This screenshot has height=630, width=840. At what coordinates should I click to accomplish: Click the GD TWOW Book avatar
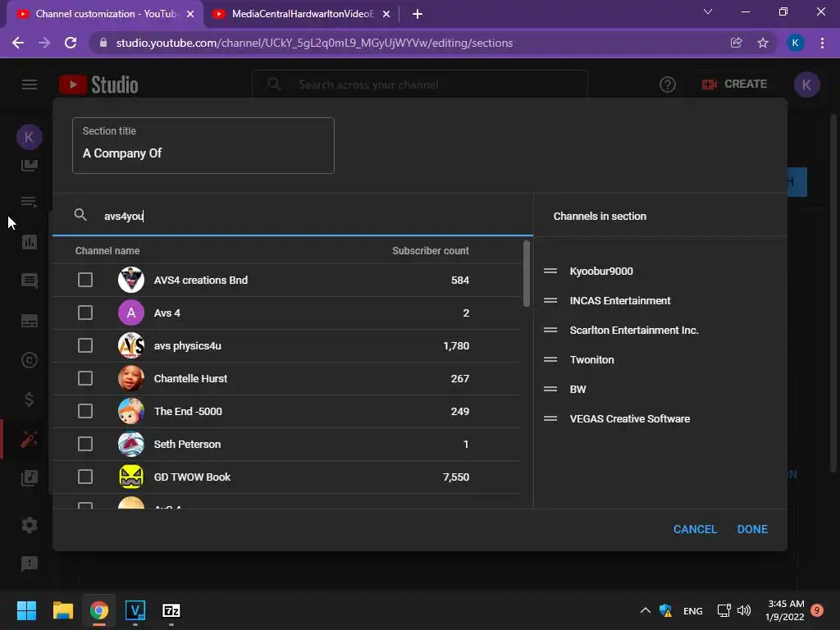[x=131, y=477]
